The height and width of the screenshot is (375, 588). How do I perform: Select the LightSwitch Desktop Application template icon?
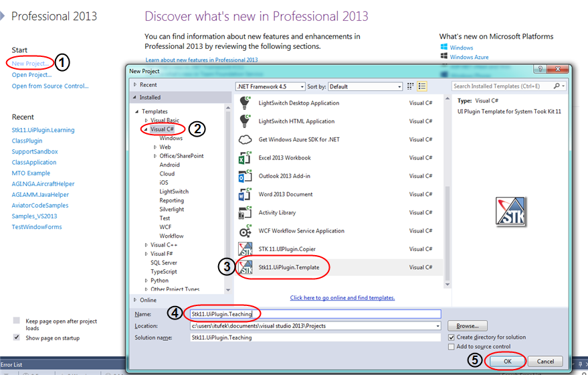245,103
